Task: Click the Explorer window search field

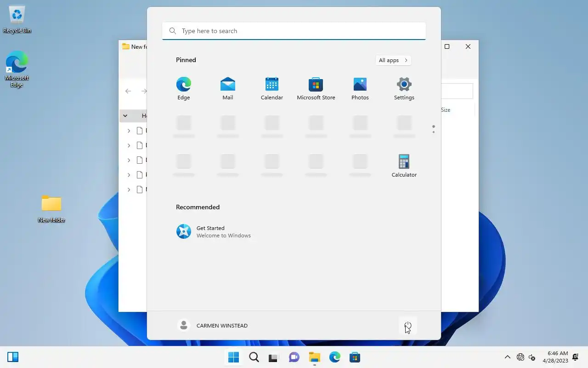Action: [457, 91]
